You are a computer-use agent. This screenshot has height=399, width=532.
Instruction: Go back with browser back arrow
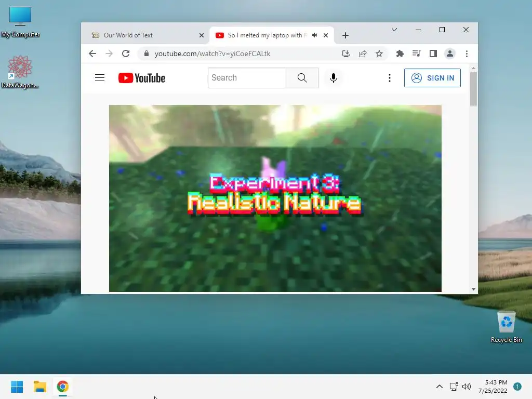[92, 54]
